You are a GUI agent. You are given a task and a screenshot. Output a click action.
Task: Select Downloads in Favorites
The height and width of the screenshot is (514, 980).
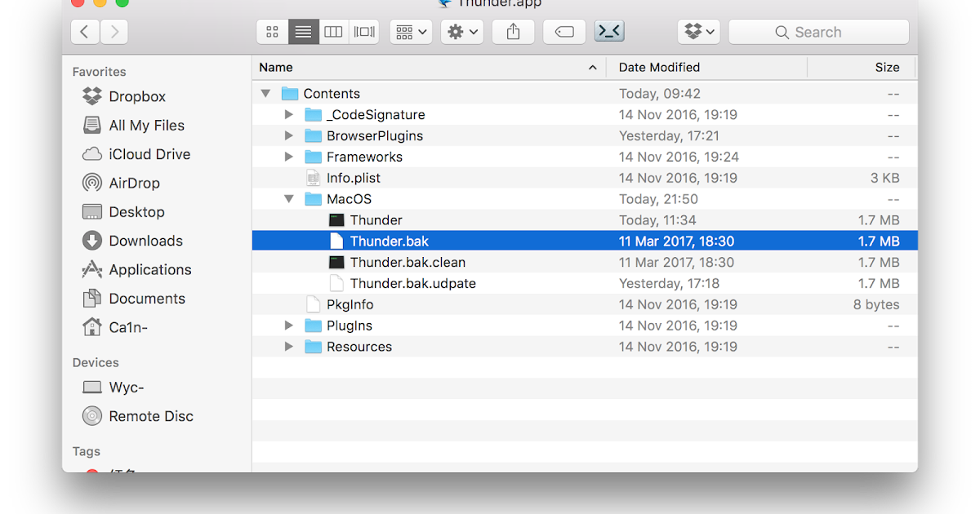144,241
